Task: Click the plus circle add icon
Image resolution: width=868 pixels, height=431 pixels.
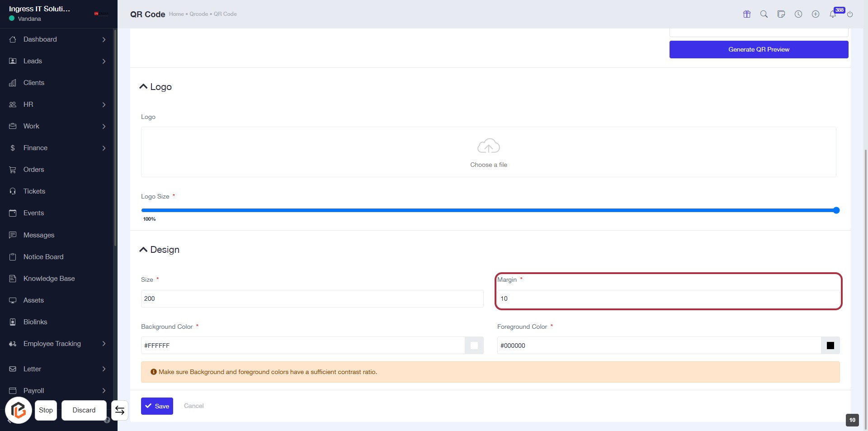Action: tap(816, 14)
